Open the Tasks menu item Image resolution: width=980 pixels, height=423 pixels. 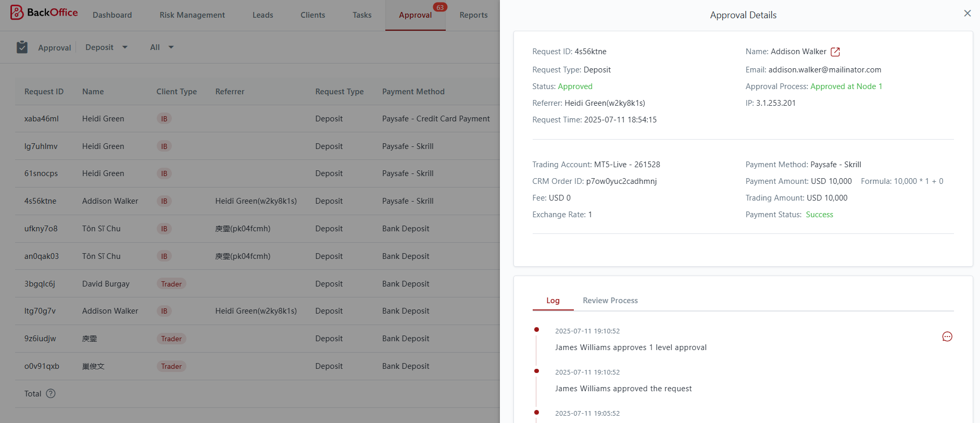[362, 15]
